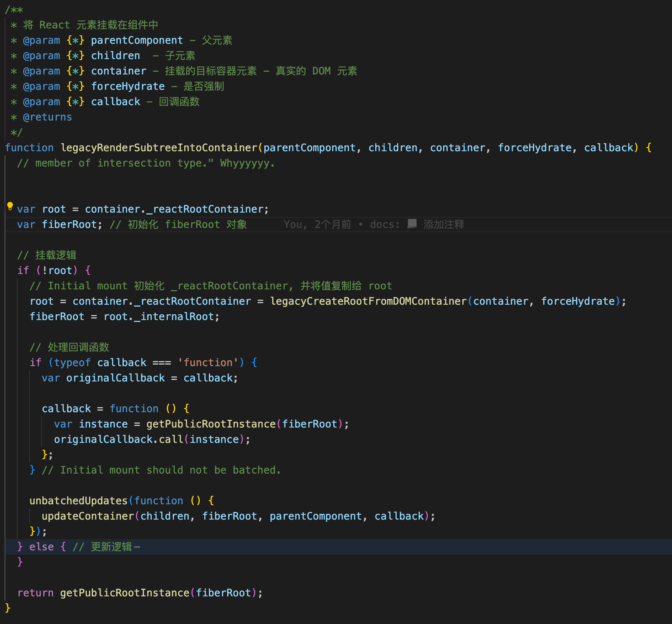The image size is (672, 624).
Task: Click the forceHydrate JSDoc parameter name
Action: click(128, 86)
